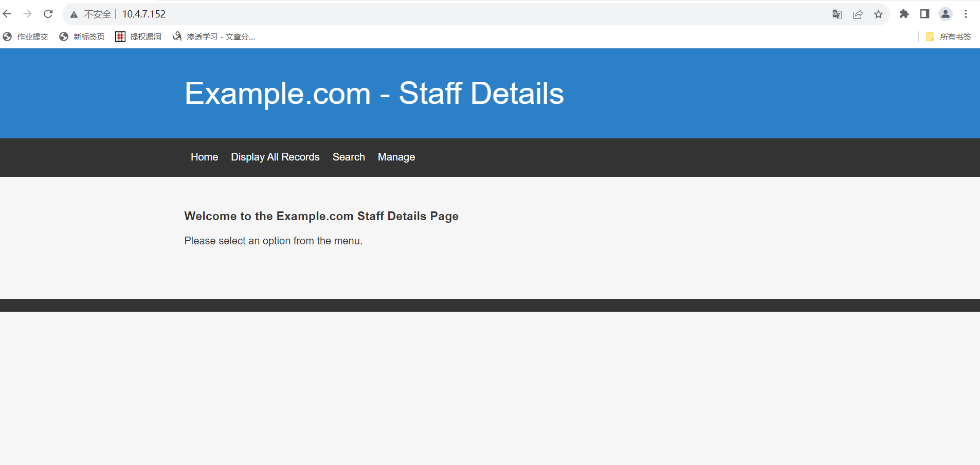
Task: Open the 所有书签 folder
Action: pyautogui.click(x=949, y=37)
